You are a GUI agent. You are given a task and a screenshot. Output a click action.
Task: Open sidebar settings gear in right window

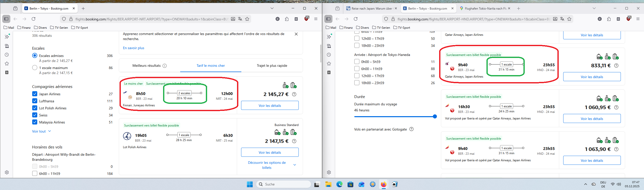329,172
